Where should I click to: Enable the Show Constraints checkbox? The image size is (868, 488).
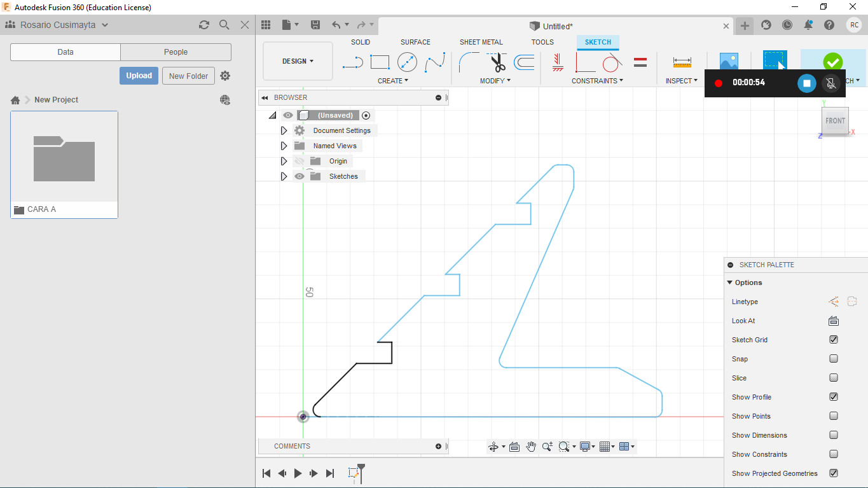click(x=834, y=454)
